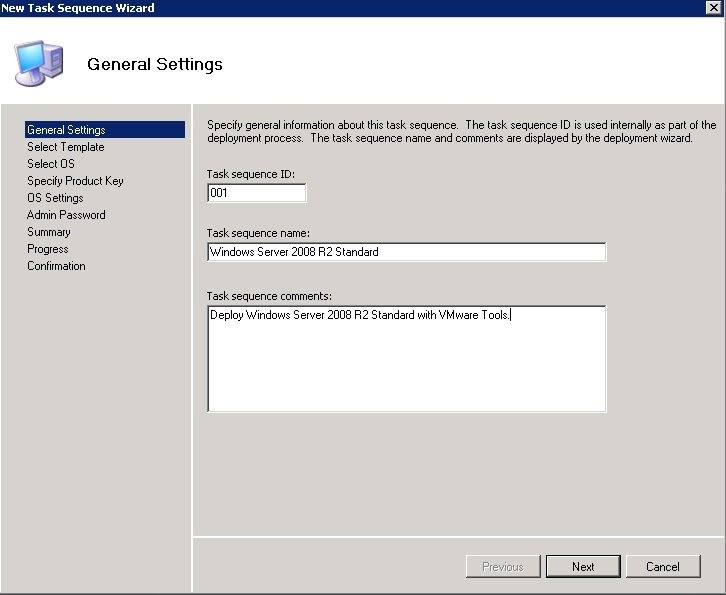Click the computer wizard icon in header
The height and width of the screenshot is (595, 726).
pos(39,63)
